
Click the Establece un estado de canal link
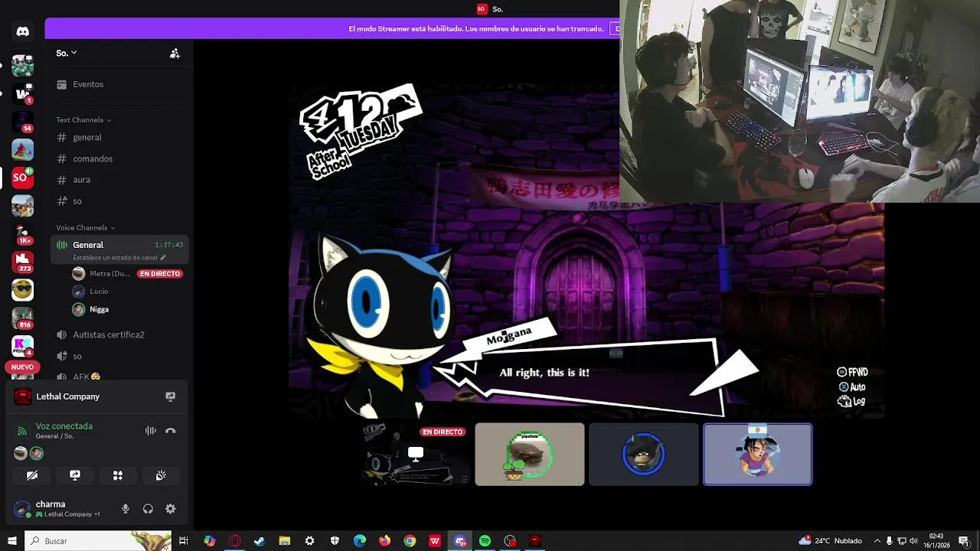pyautogui.click(x=119, y=258)
